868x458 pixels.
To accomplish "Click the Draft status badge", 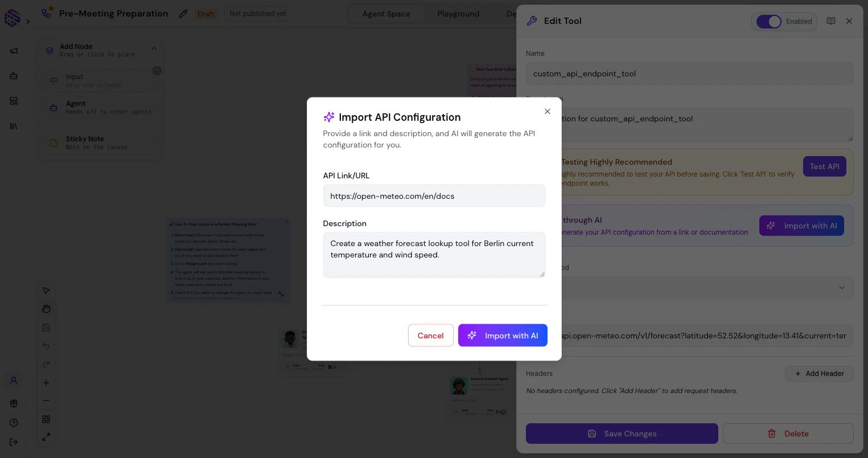I will click(x=206, y=14).
